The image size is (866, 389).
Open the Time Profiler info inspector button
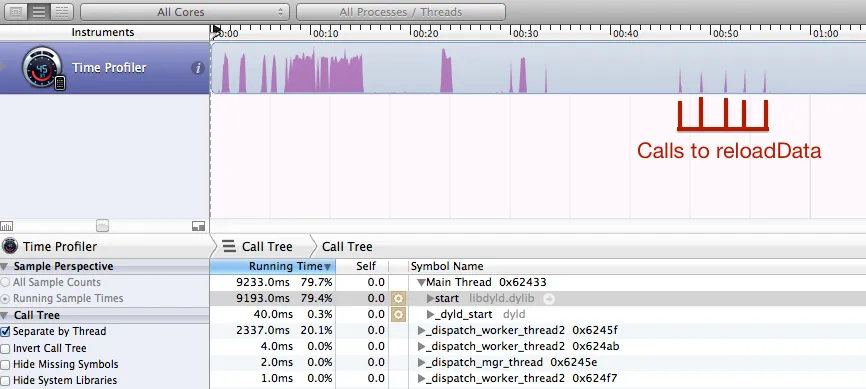198,68
